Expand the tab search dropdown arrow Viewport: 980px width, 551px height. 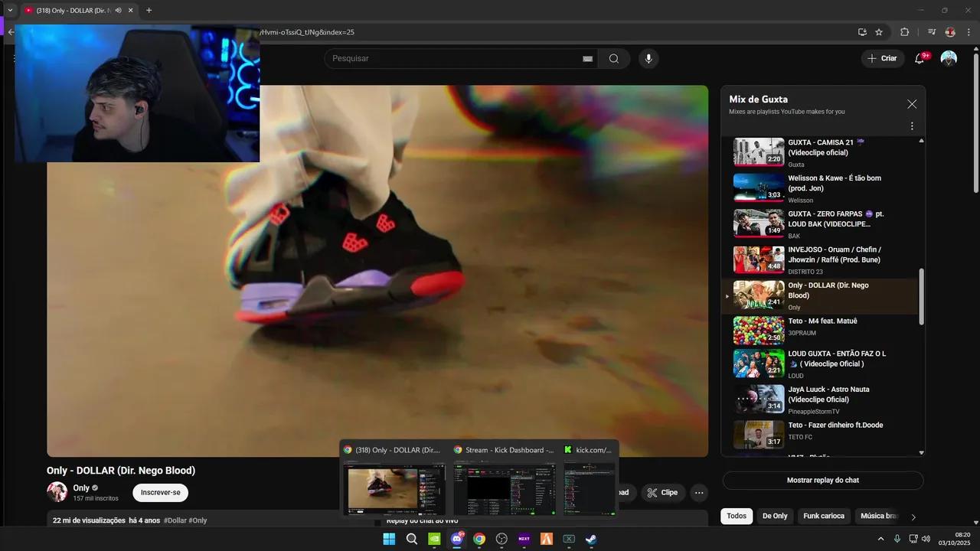click(x=10, y=11)
